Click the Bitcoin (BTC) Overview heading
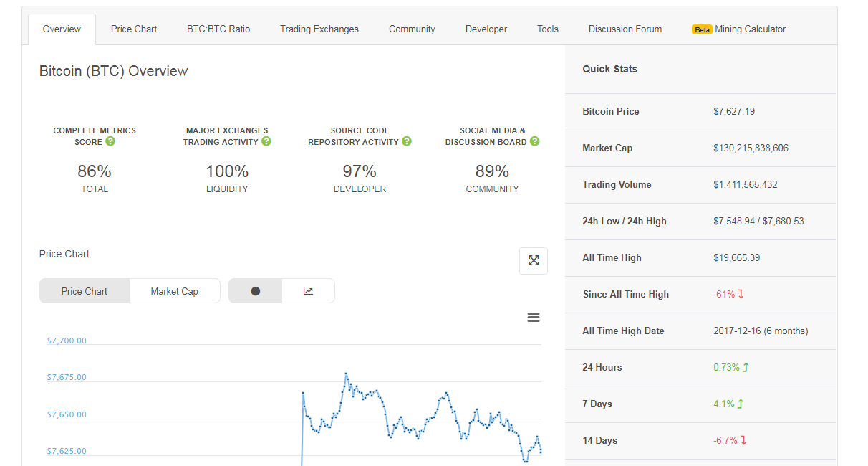 113,71
